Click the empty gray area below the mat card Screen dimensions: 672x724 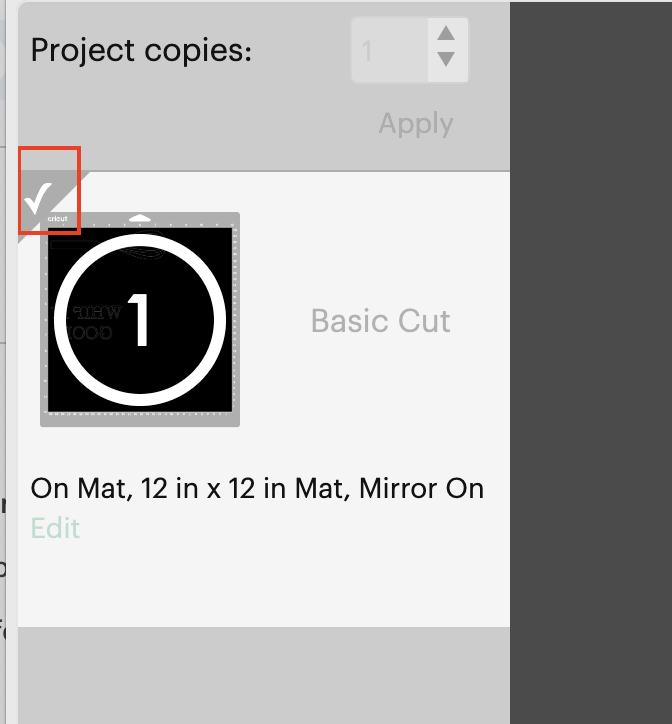(264, 675)
